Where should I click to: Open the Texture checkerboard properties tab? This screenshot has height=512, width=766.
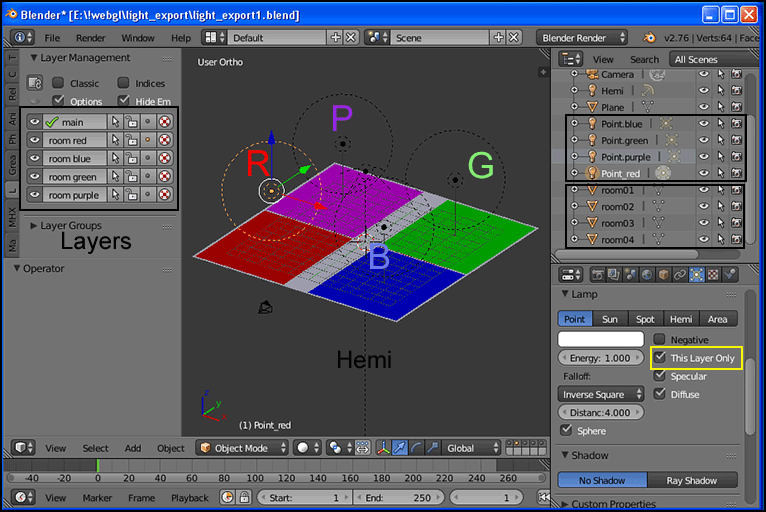point(713,275)
